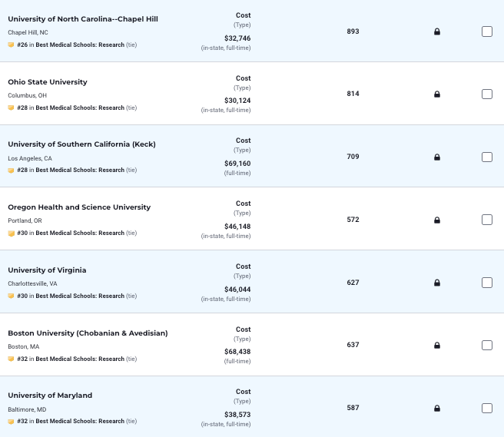
Task: Check the compare box for Ohio State University
Action: point(487,94)
